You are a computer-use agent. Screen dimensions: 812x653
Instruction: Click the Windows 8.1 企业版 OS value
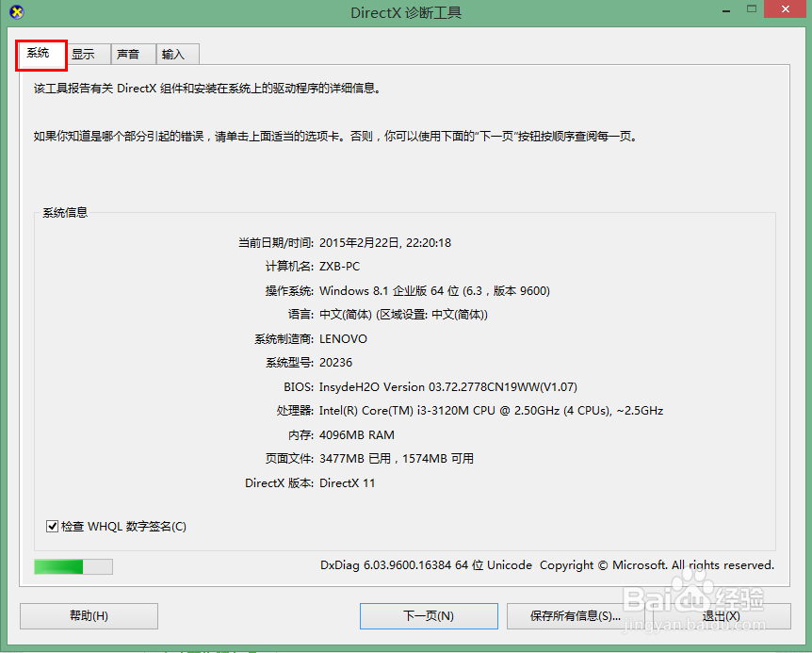click(x=434, y=291)
